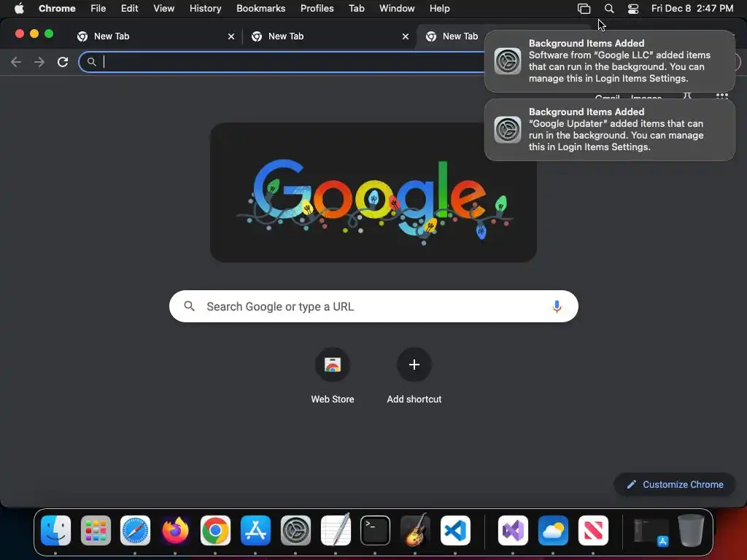Open the Apple menu
Viewport: 747px width, 560px height.
pos(19,9)
